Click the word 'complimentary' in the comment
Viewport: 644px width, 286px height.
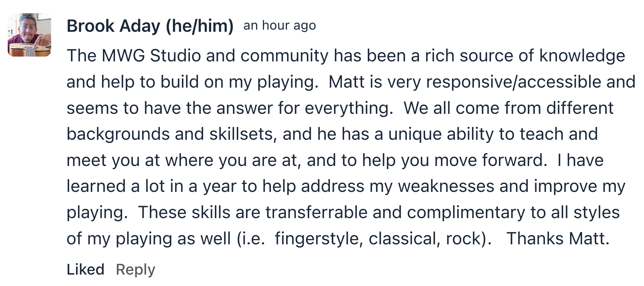(x=466, y=213)
